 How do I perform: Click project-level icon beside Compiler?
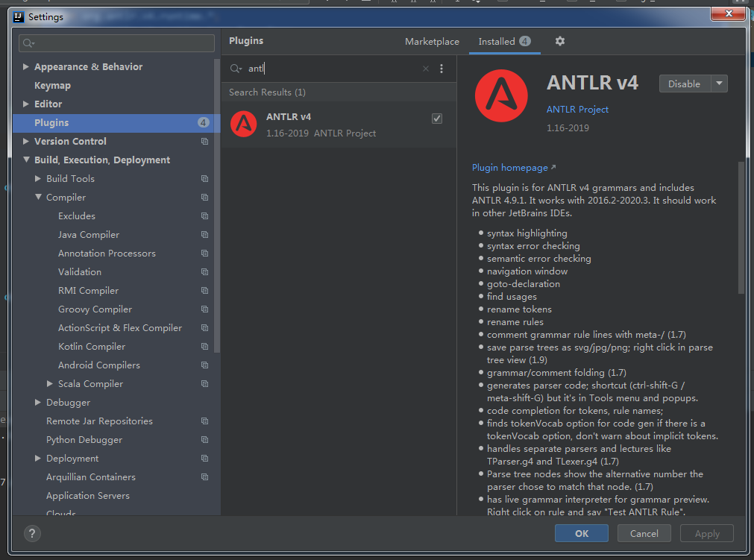click(x=204, y=198)
